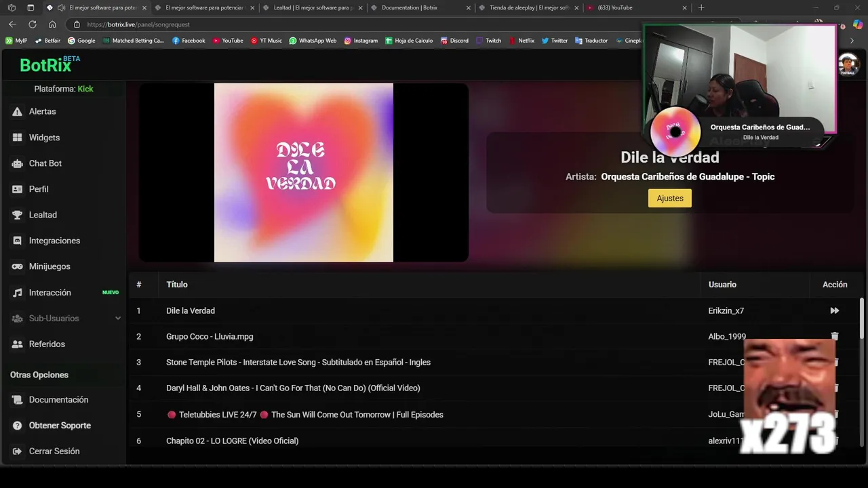Image resolution: width=868 pixels, height=488 pixels.
Task: Open the Perfil card icon
Action: click(17, 189)
